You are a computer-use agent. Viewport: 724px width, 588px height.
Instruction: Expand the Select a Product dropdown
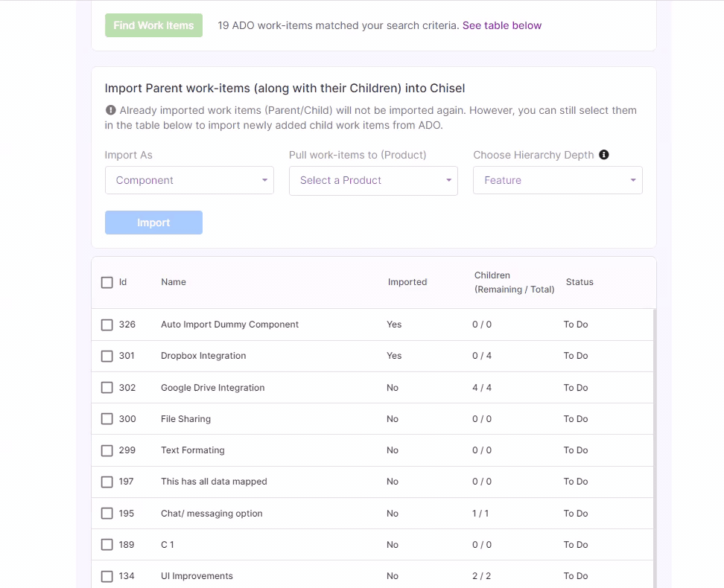coord(373,180)
